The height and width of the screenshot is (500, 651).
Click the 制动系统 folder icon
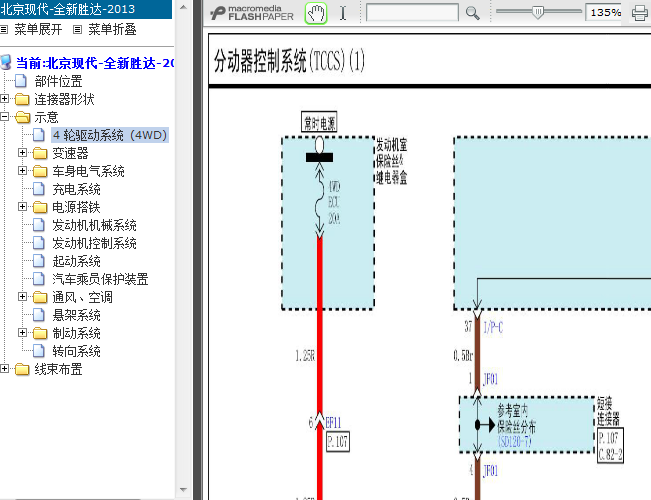tap(40, 333)
